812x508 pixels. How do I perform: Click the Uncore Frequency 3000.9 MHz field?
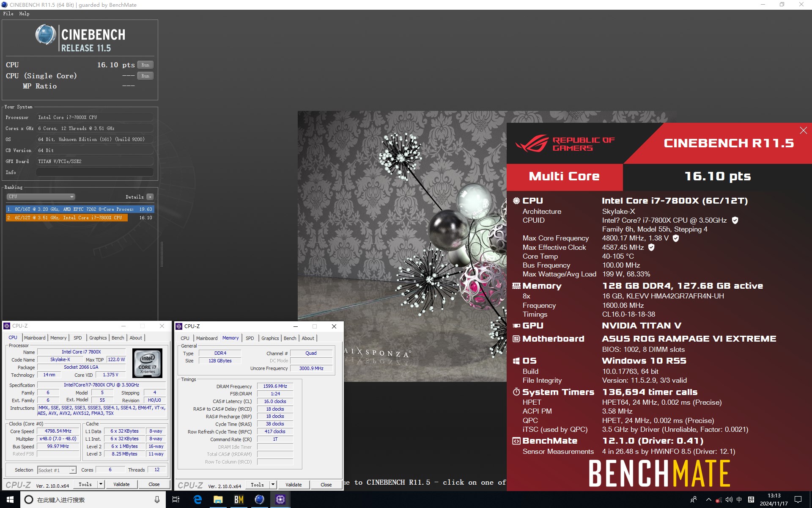pyautogui.click(x=311, y=368)
